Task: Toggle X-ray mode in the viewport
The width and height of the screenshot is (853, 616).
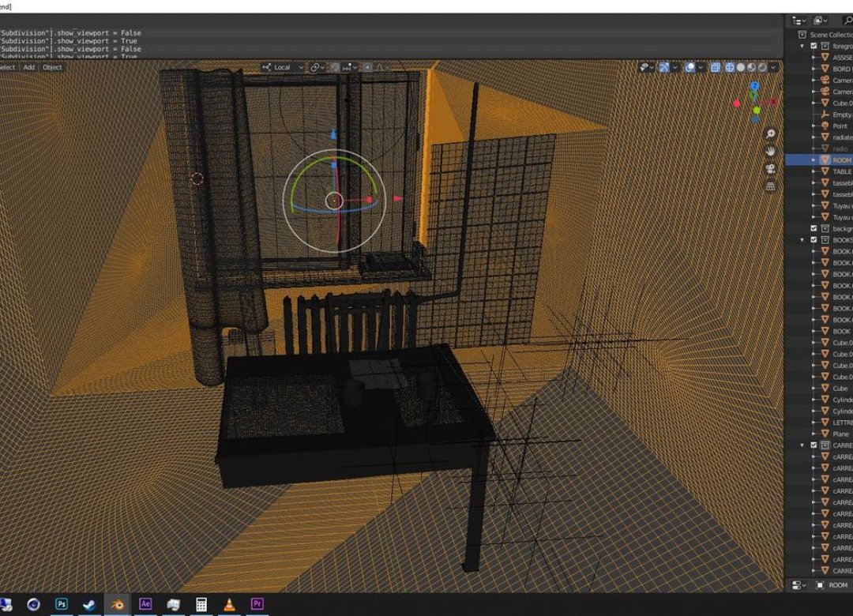Action: [716, 67]
